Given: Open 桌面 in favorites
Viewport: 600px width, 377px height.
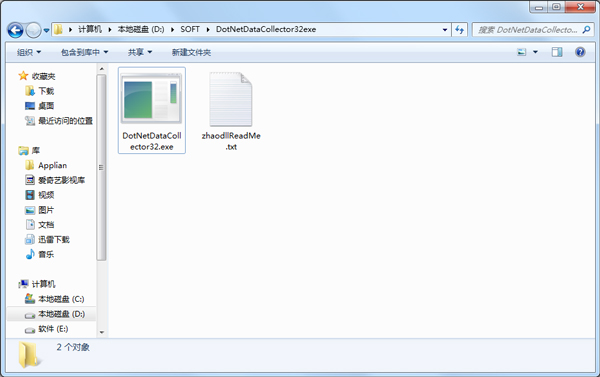Looking at the screenshot, I should (46, 106).
